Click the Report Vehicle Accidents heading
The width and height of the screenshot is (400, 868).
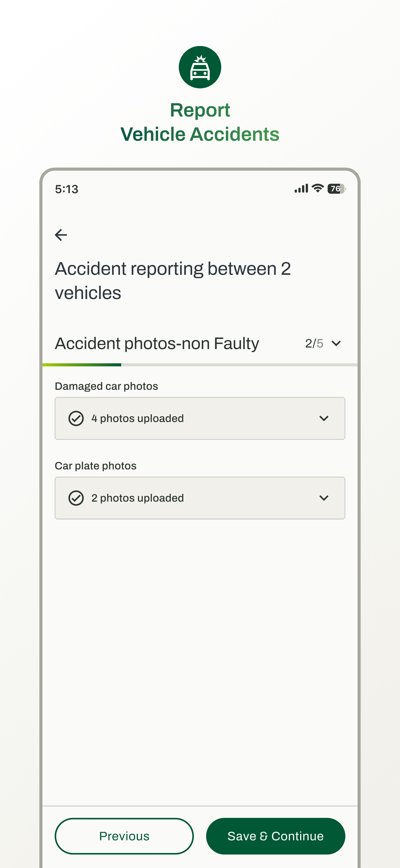tap(200, 122)
